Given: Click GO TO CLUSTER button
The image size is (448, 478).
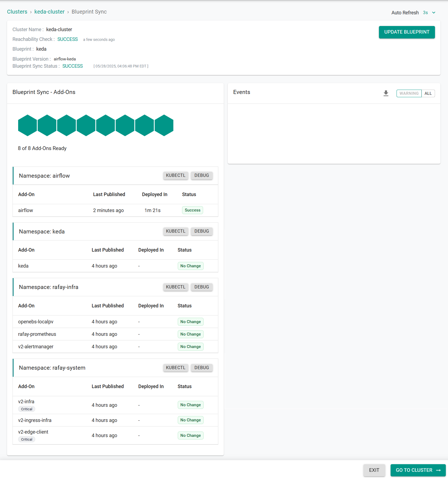Looking at the screenshot, I should coord(418,470).
